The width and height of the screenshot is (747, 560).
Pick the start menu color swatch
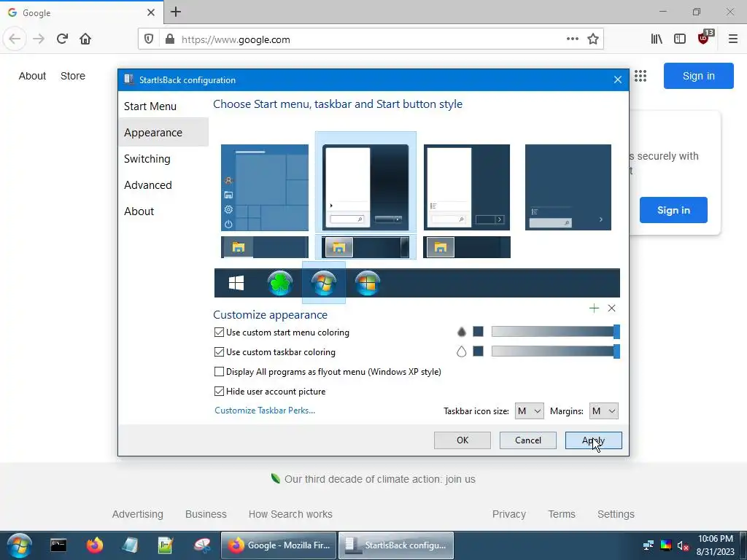[479, 332]
